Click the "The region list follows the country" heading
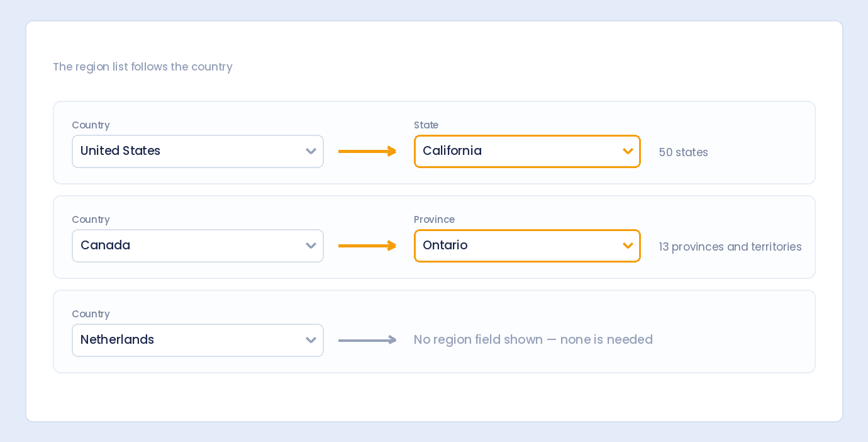 click(x=143, y=67)
